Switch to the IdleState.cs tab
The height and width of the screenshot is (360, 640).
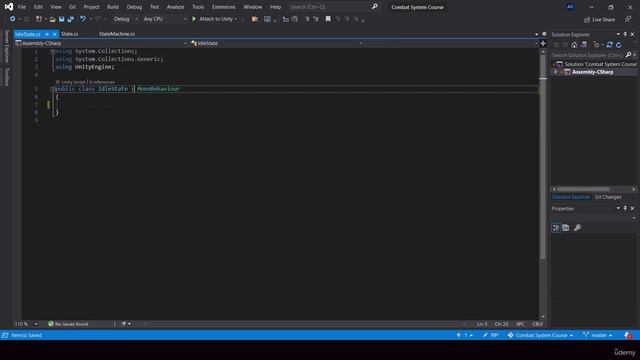click(x=28, y=34)
